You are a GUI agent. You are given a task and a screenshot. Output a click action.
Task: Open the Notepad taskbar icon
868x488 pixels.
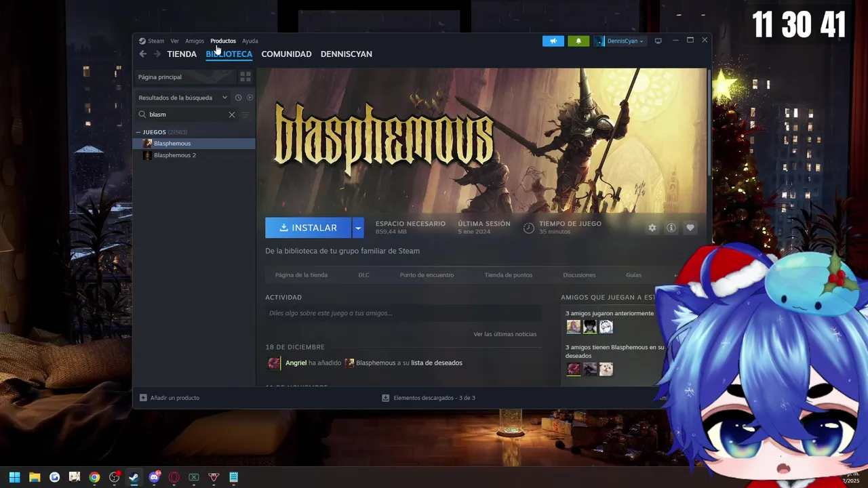coord(234,477)
